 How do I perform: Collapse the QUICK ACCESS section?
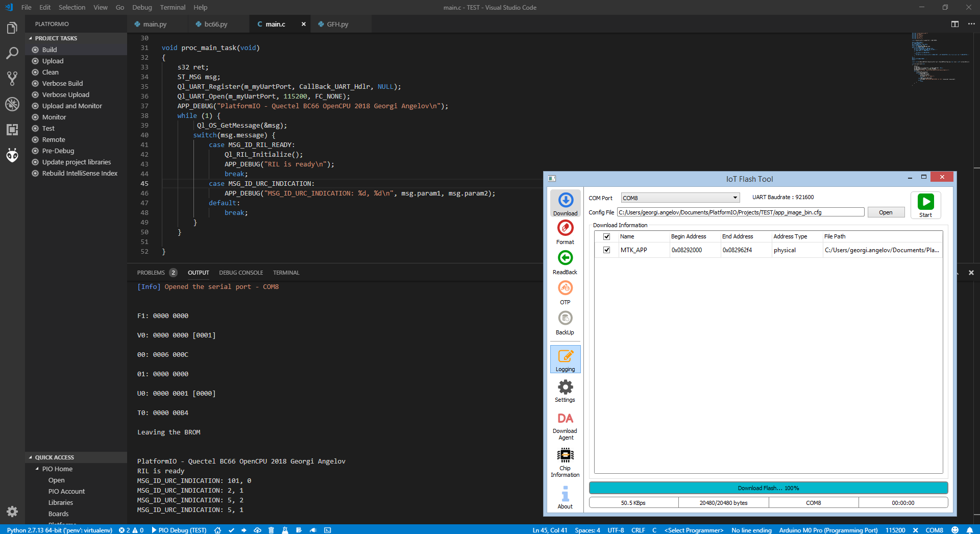click(77, 457)
